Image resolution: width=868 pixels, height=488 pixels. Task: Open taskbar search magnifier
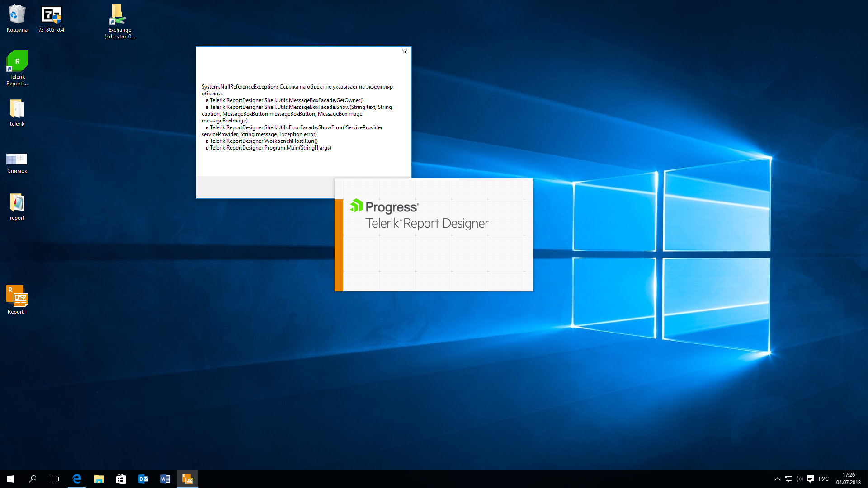[x=33, y=479]
